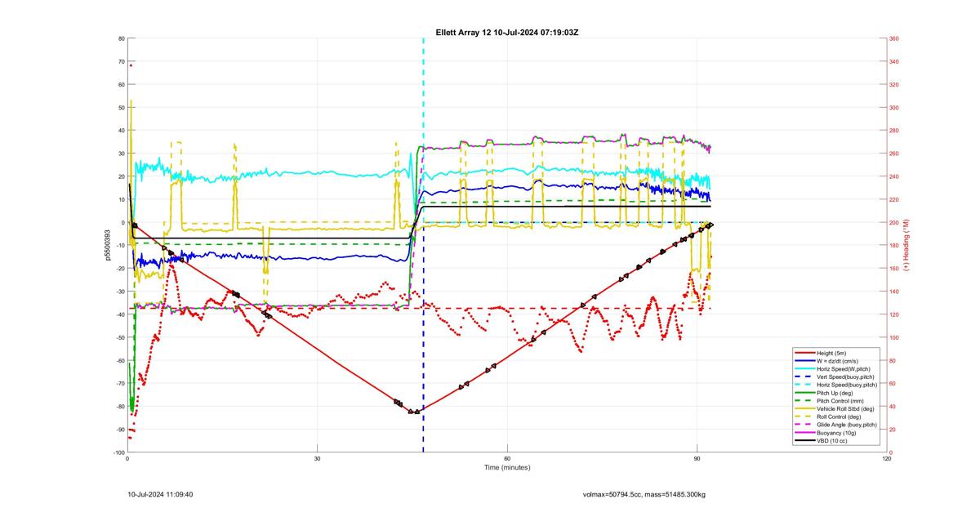
Task: Click the 'volmax=50794.5cc, mass=51485.300kg' footer text
Action: click(644, 494)
